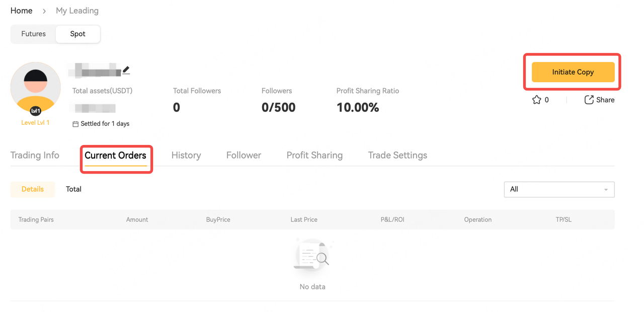Image resolution: width=644 pixels, height=312 pixels.
Task: Click the Lvl1 badge on avatar
Action: [x=36, y=111]
